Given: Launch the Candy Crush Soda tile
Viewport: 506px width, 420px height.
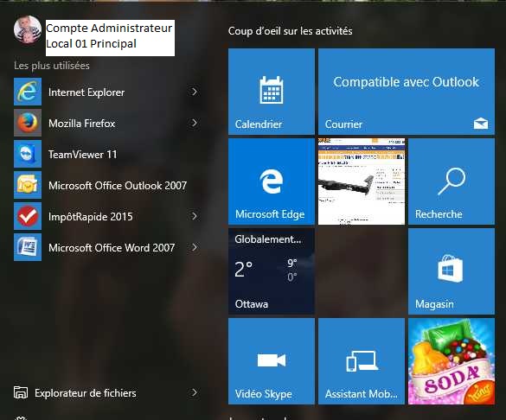Looking at the screenshot, I should pos(452,361).
